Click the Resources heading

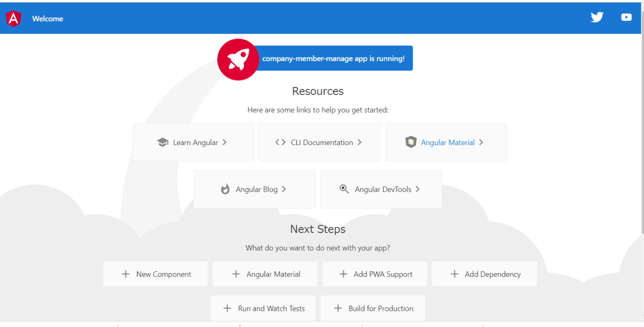pyautogui.click(x=318, y=91)
